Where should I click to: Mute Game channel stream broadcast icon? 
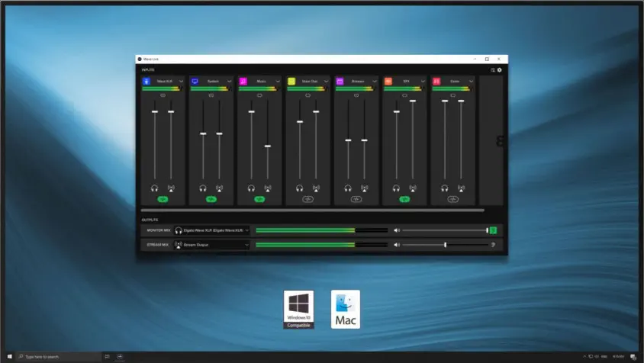click(461, 188)
